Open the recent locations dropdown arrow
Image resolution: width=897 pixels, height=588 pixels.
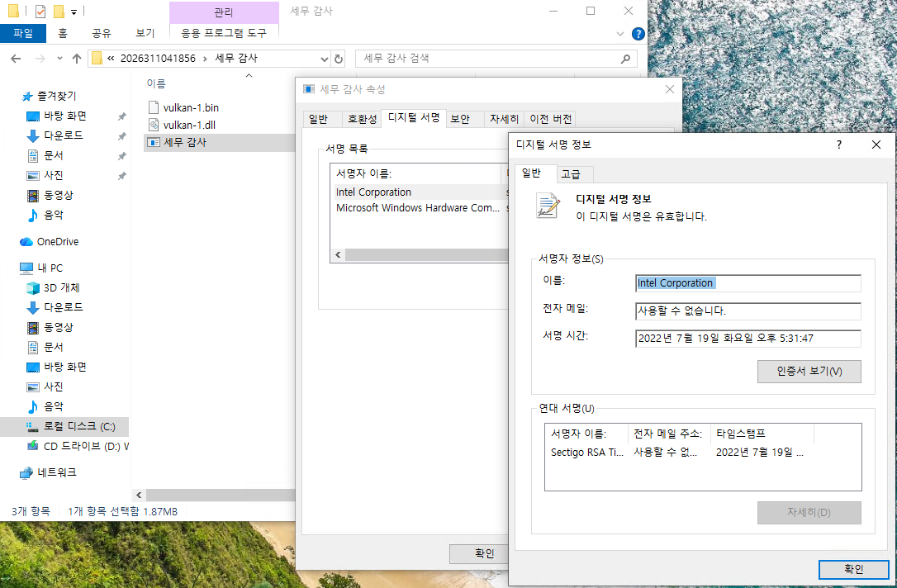pyautogui.click(x=59, y=59)
